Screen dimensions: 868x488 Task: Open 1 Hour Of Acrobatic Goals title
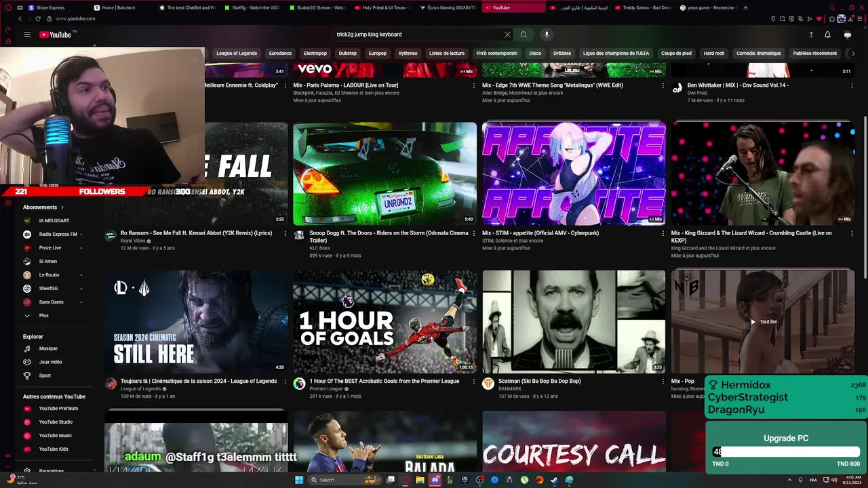click(x=384, y=382)
